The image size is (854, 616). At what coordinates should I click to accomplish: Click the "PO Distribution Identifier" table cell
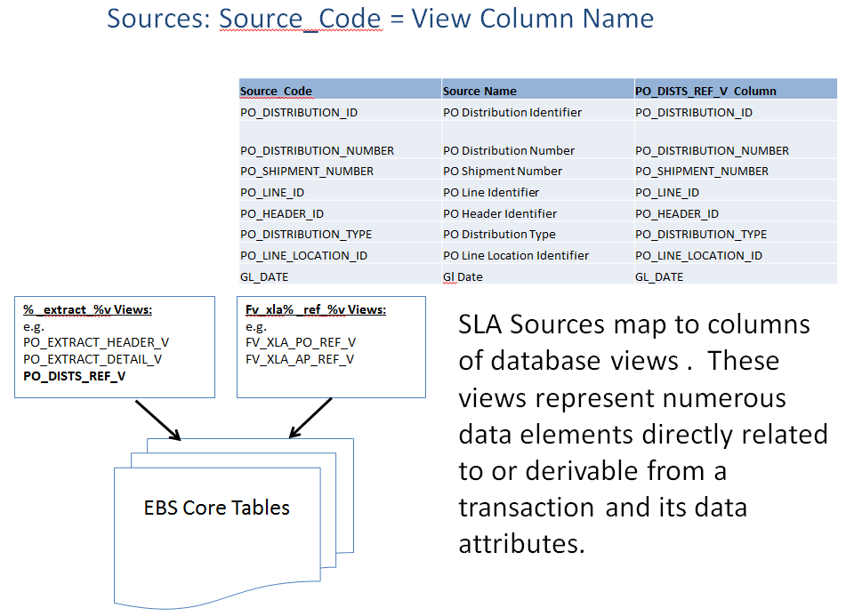tap(512, 113)
